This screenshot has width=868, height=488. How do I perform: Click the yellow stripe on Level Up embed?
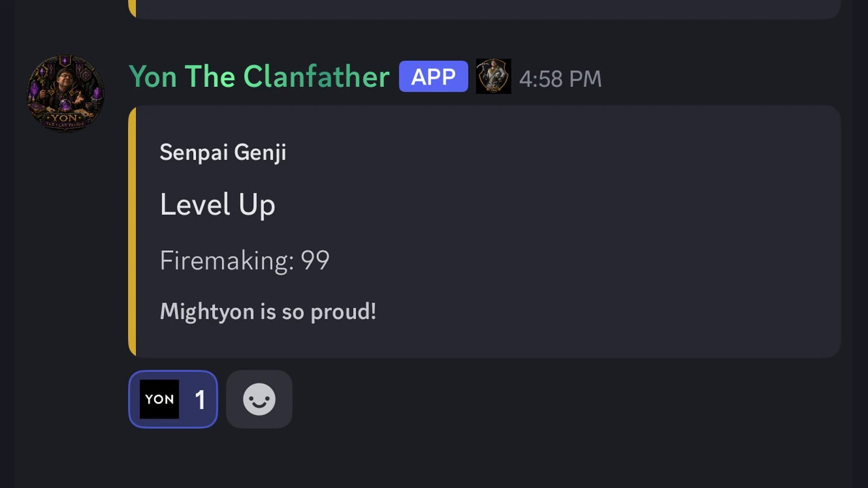pos(132,231)
